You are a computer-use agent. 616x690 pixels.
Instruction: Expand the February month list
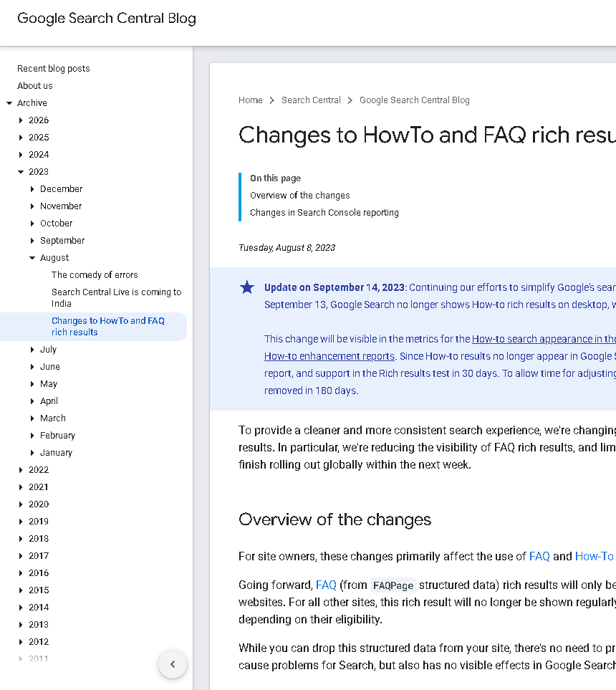(32, 435)
